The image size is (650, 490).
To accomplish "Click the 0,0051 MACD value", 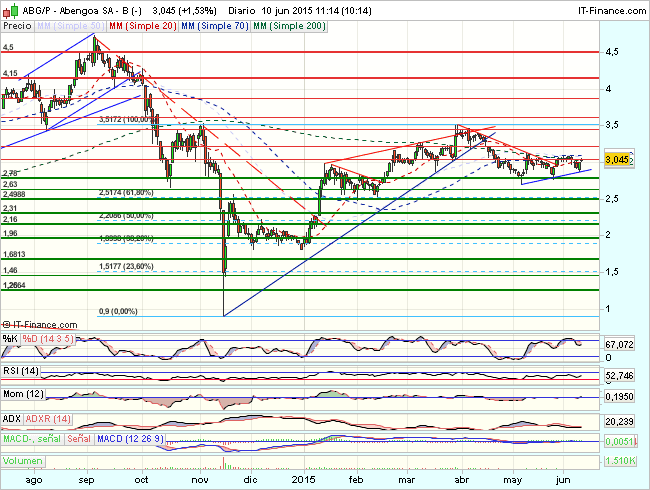I will pos(619,442).
